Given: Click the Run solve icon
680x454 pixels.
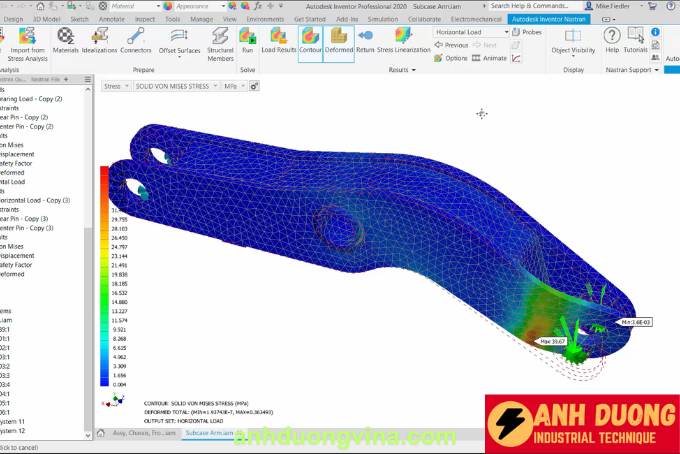Looking at the screenshot, I should (247, 41).
